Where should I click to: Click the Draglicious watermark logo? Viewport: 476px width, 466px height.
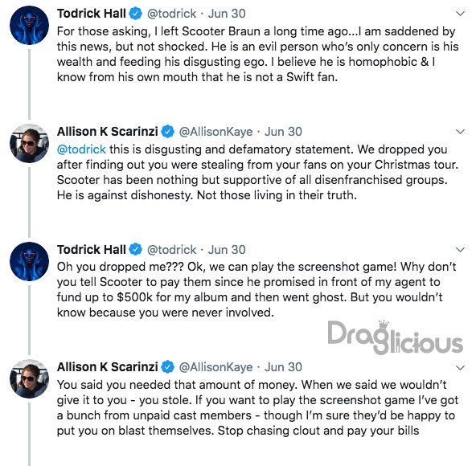[396, 337]
